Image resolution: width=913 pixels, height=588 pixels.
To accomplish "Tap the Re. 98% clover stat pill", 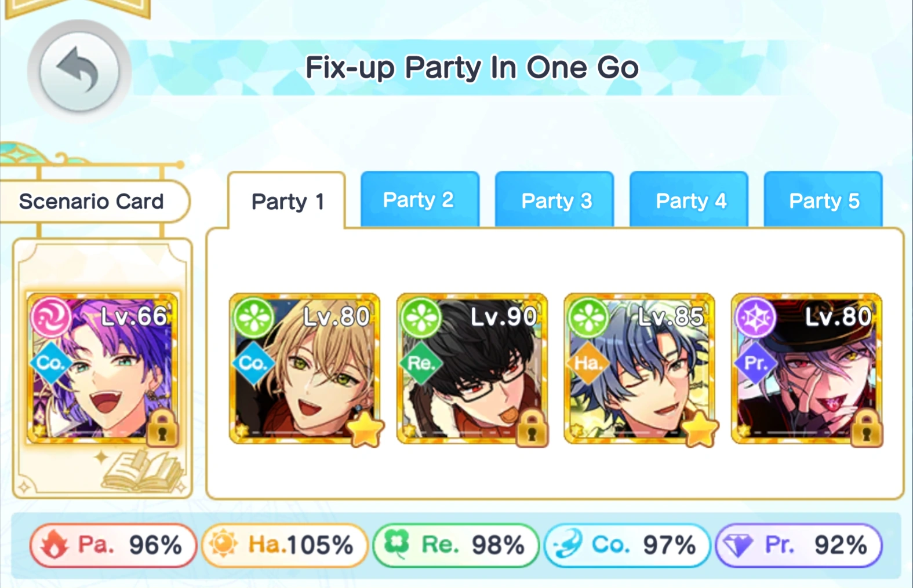I will [456, 545].
